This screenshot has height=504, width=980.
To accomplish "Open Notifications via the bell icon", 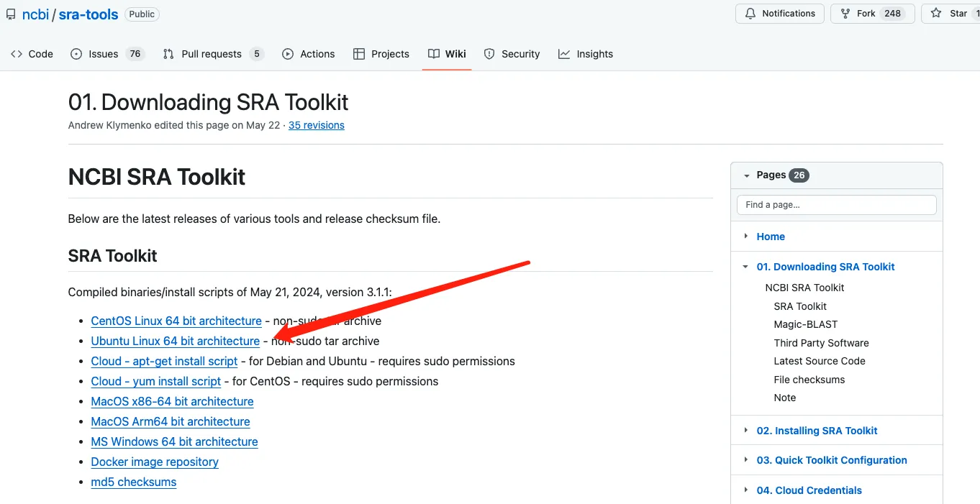I will click(748, 13).
